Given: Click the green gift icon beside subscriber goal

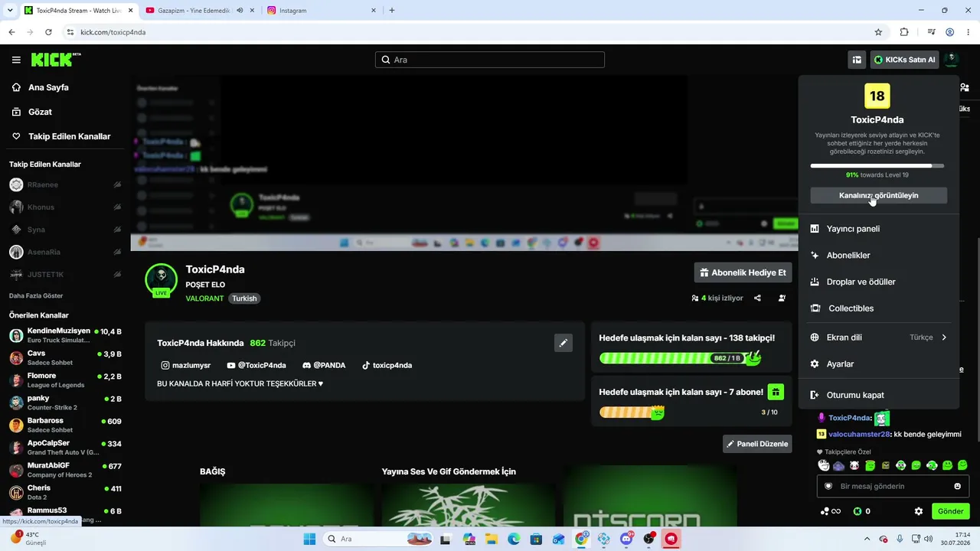Looking at the screenshot, I should tap(776, 392).
